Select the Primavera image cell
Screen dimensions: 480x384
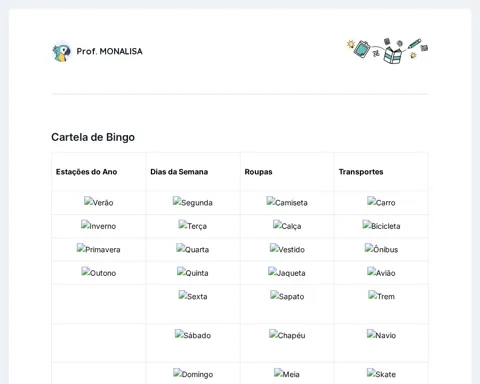[98, 249]
